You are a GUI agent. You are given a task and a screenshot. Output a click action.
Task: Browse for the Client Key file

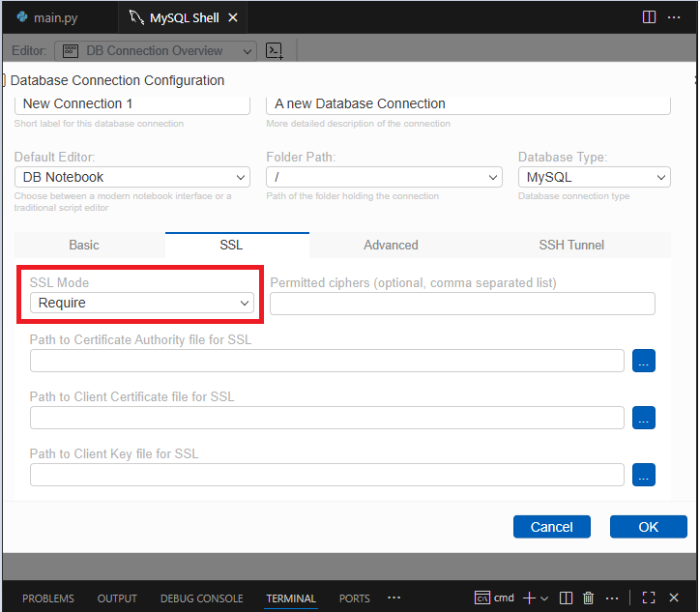click(643, 475)
